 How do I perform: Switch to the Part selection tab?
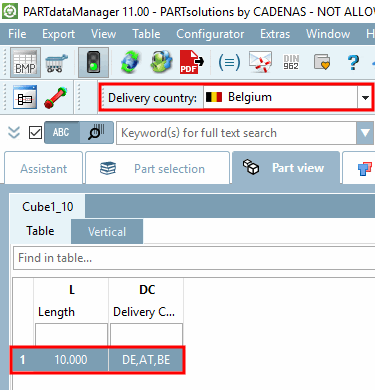pos(157,169)
